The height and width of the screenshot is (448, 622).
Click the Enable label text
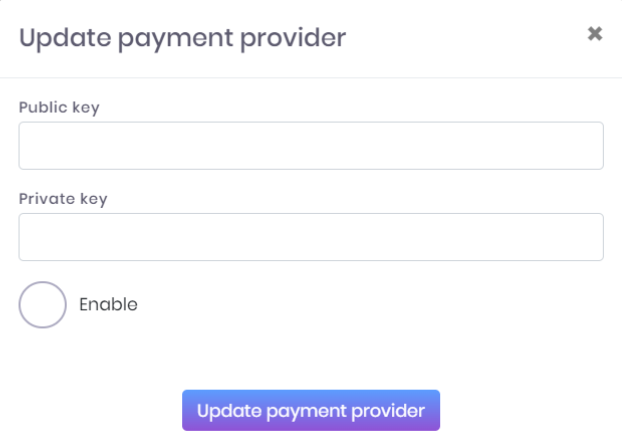click(108, 304)
